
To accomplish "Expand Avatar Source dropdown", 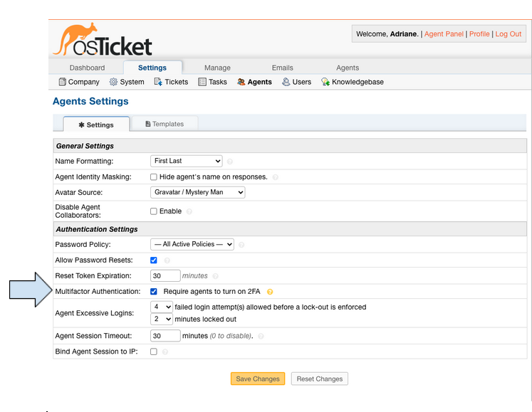I will point(198,192).
